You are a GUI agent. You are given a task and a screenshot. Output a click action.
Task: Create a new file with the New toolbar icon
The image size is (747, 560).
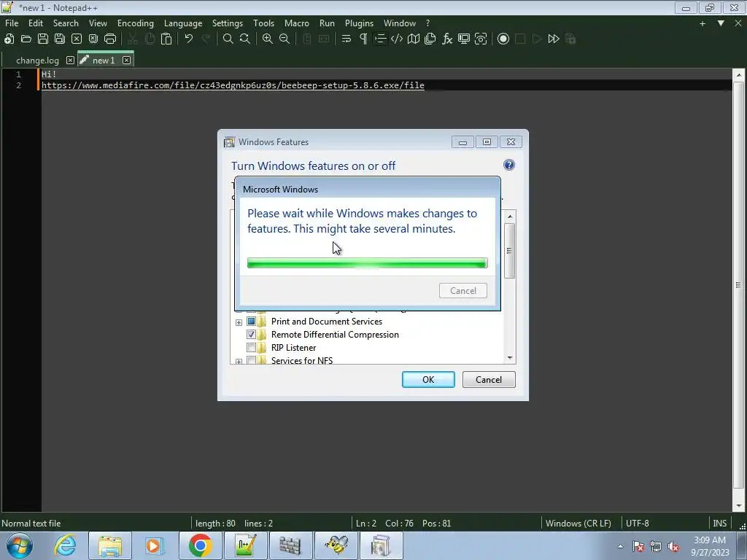(x=9, y=39)
